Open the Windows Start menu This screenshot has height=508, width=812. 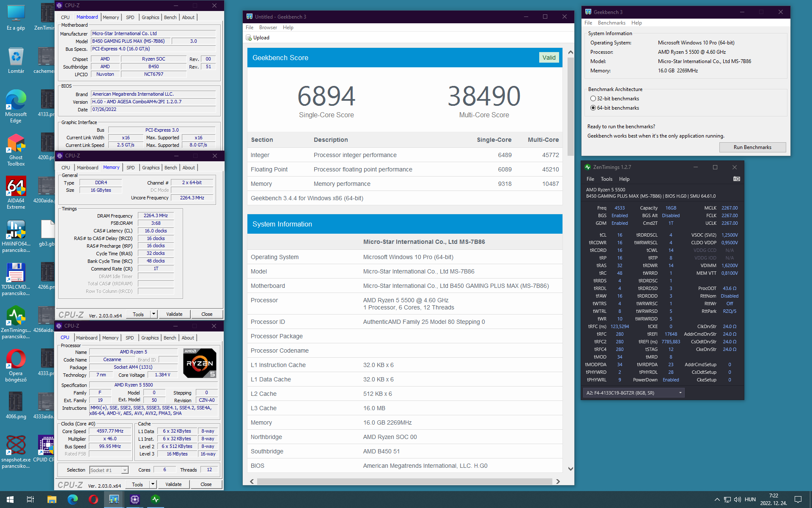10,500
